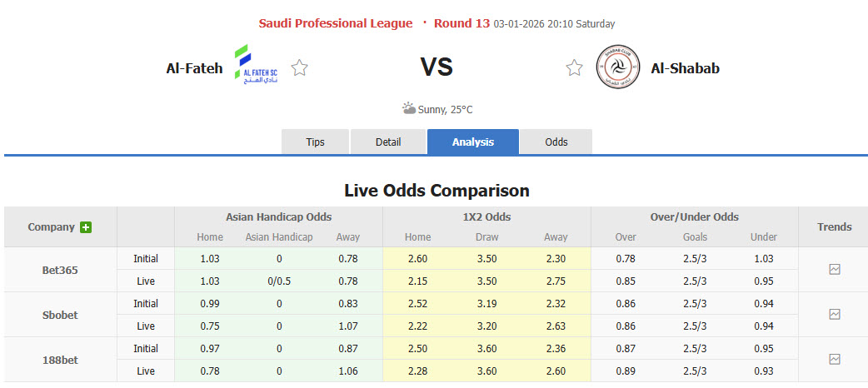
Task: Favorite Al-Shabab with its star icon
Action: [x=574, y=68]
